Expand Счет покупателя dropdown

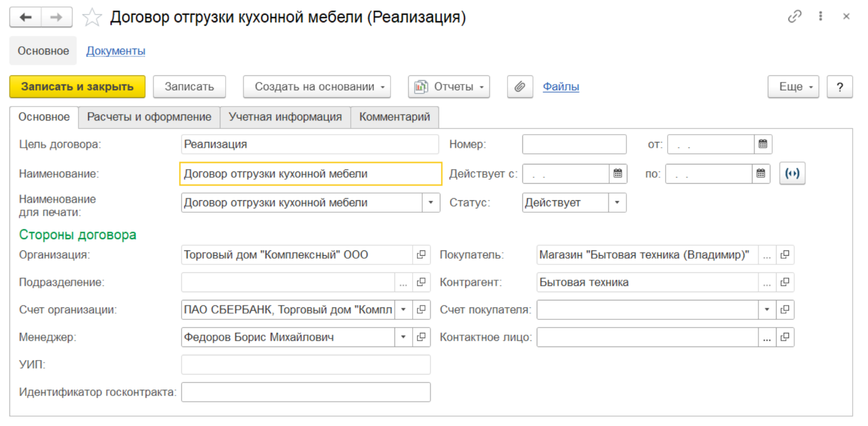[x=767, y=309]
